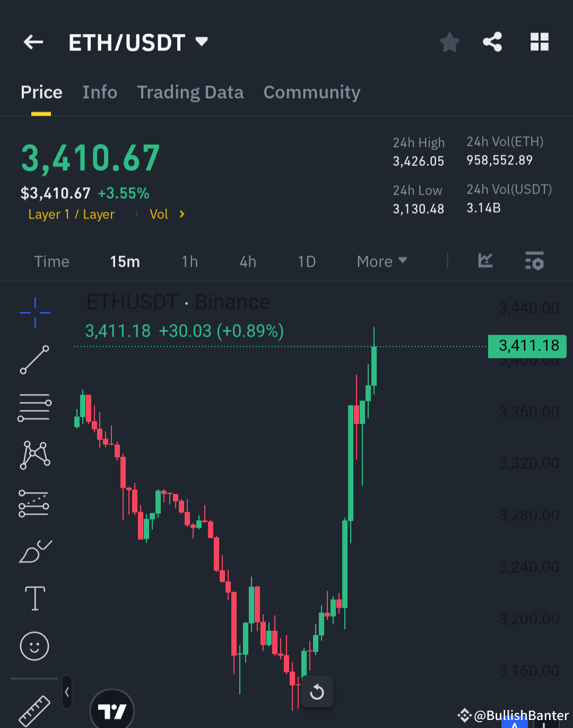Select the XABCD pattern tool

point(34,454)
